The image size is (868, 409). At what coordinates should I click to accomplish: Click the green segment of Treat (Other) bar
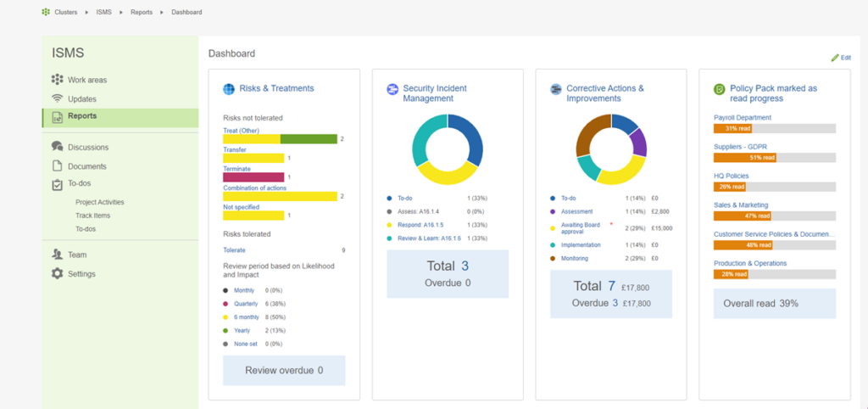309,139
